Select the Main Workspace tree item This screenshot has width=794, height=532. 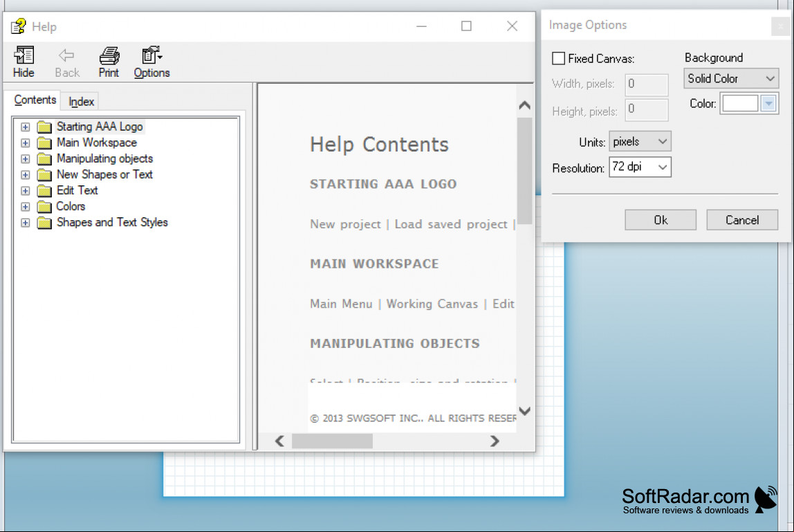(97, 143)
